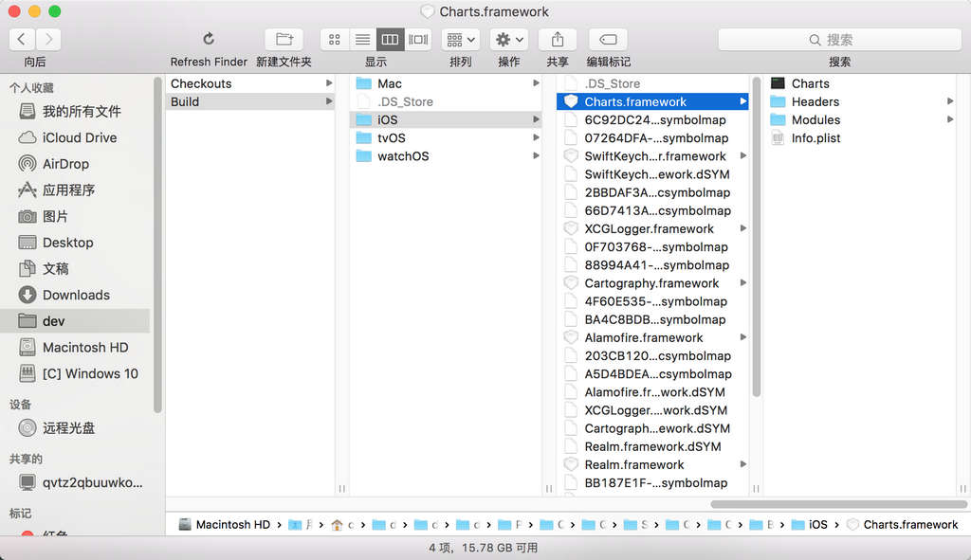Open Downloads in sidebar

76,295
